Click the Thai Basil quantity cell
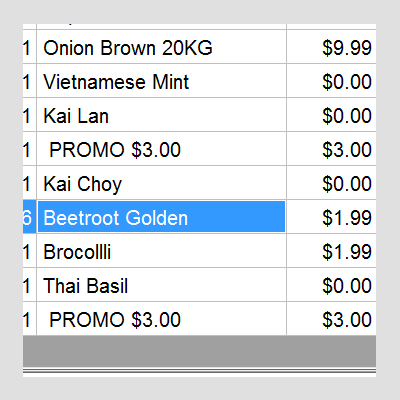Viewport: 400px width, 400px height. tap(29, 285)
